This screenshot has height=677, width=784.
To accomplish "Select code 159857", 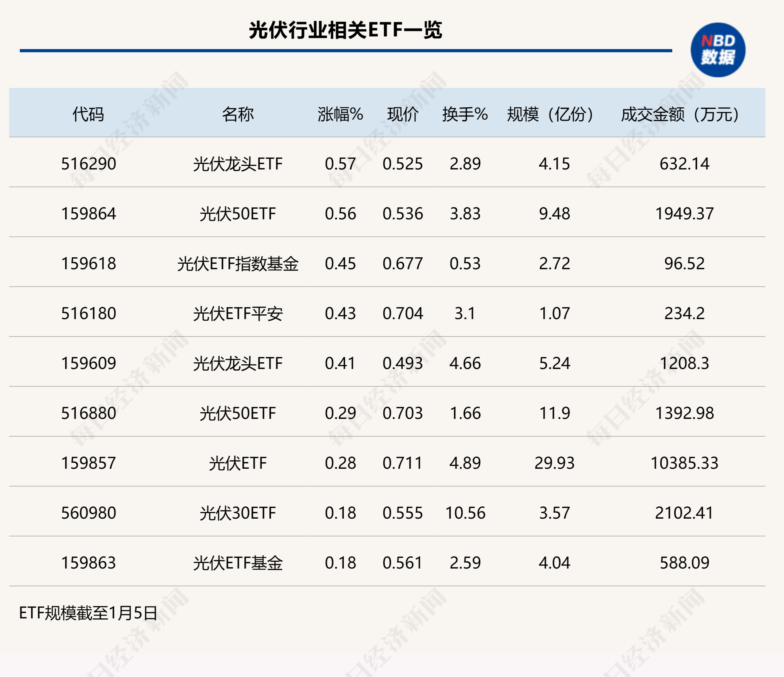I will coord(88,463).
